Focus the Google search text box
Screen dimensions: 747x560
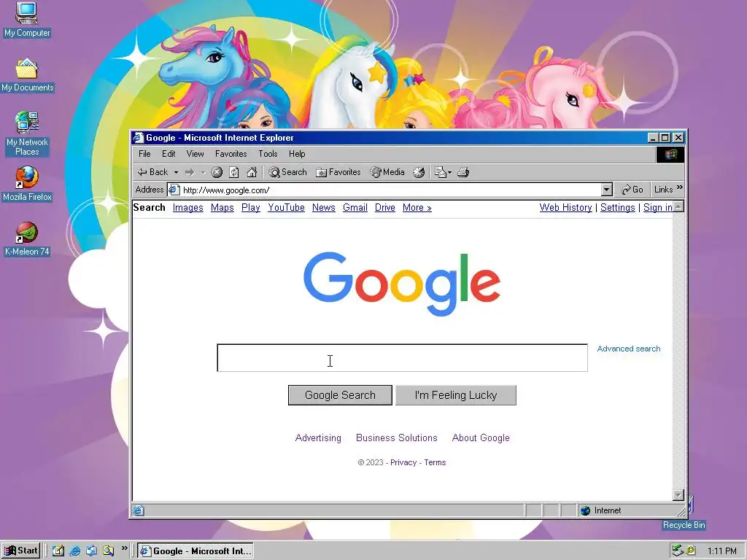402,357
